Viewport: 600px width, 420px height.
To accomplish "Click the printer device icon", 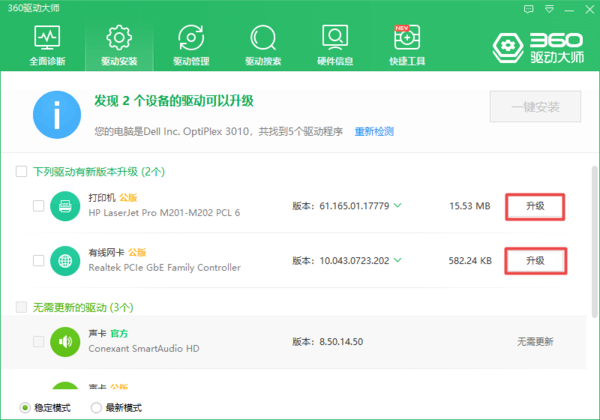I will click(x=64, y=206).
